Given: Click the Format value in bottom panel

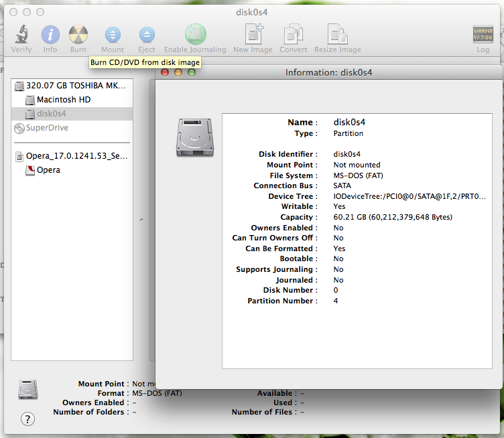Looking at the screenshot, I should (x=157, y=393).
